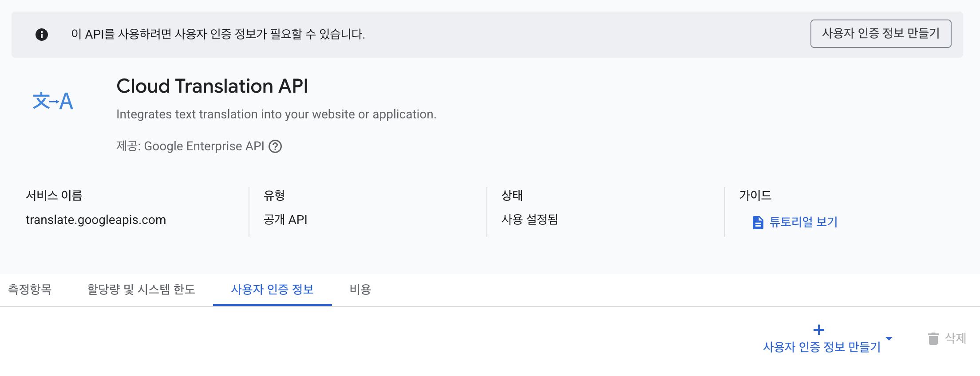Viewport: 980px width, 376px height.
Task: Click the 유형 label
Action: pos(274,196)
